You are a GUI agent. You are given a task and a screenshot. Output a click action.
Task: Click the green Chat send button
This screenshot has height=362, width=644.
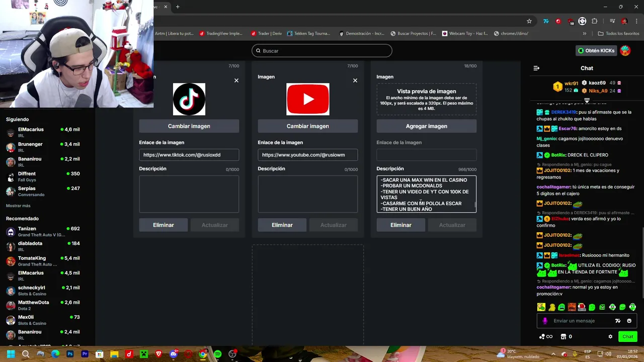tap(628, 337)
